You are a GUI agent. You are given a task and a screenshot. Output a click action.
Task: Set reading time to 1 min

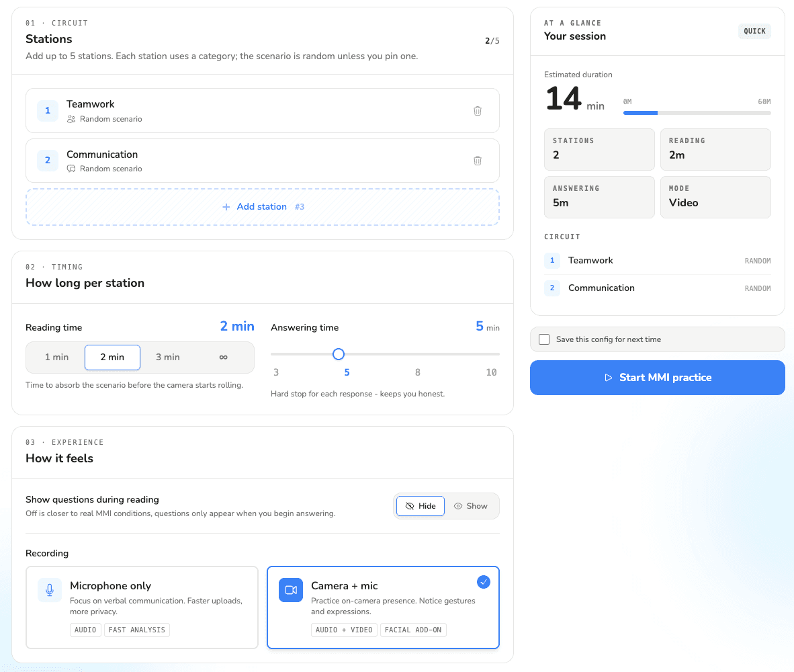point(56,357)
